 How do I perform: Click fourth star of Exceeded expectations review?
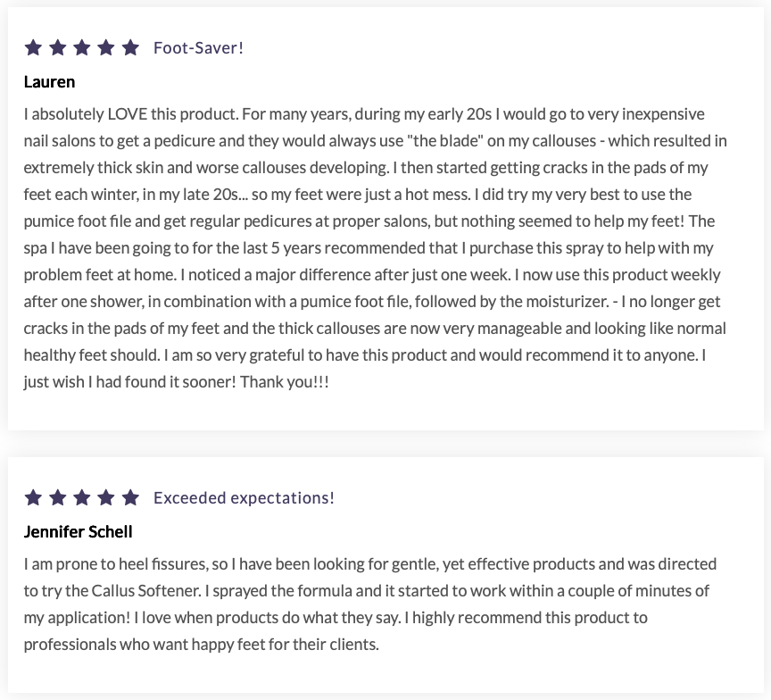[106, 497]
